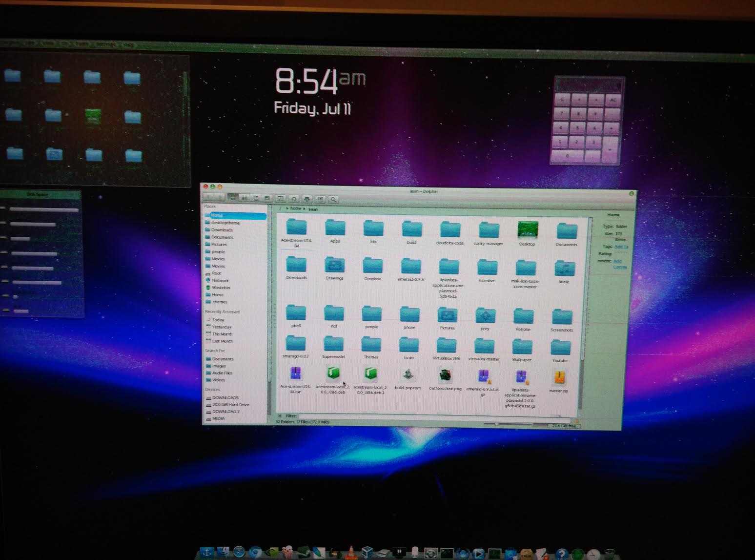755x560 pixels.
Task: Click the anchor icon in dock
Action: (206, 552)
